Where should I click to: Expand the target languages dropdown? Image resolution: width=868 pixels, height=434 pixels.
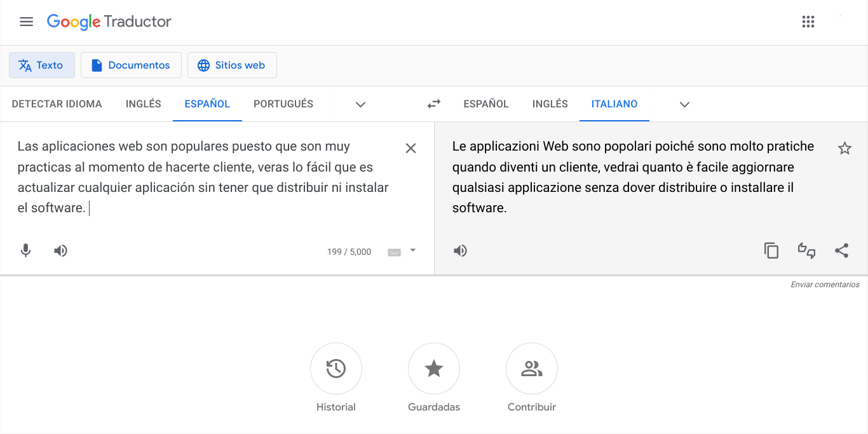pyautogui.click(x=684, y=104)
